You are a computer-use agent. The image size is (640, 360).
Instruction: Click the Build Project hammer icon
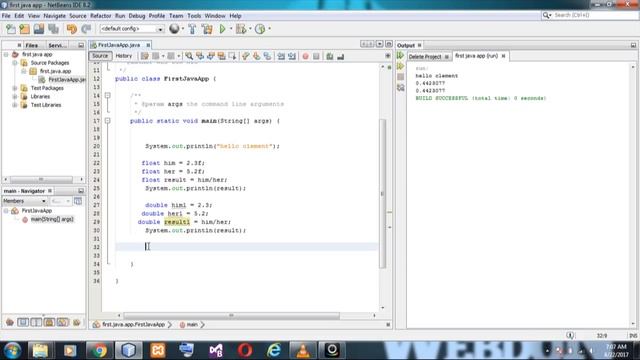point(192,29)
